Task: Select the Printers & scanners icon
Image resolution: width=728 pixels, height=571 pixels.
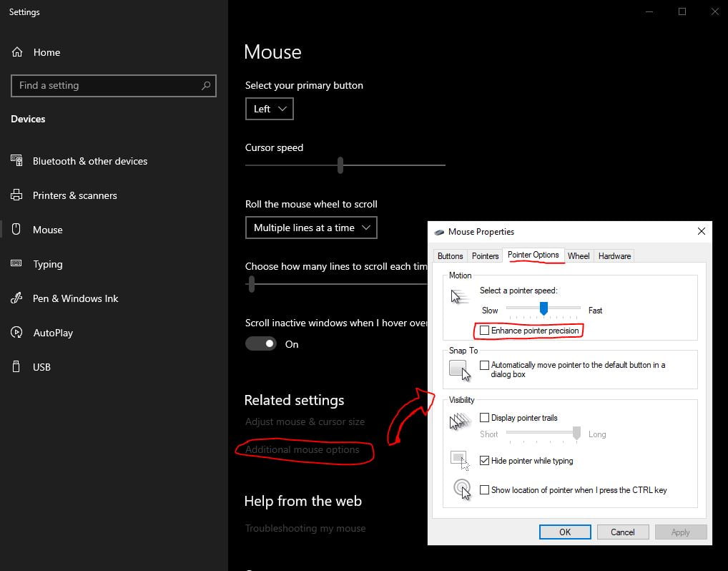Action: pos(16,195)
